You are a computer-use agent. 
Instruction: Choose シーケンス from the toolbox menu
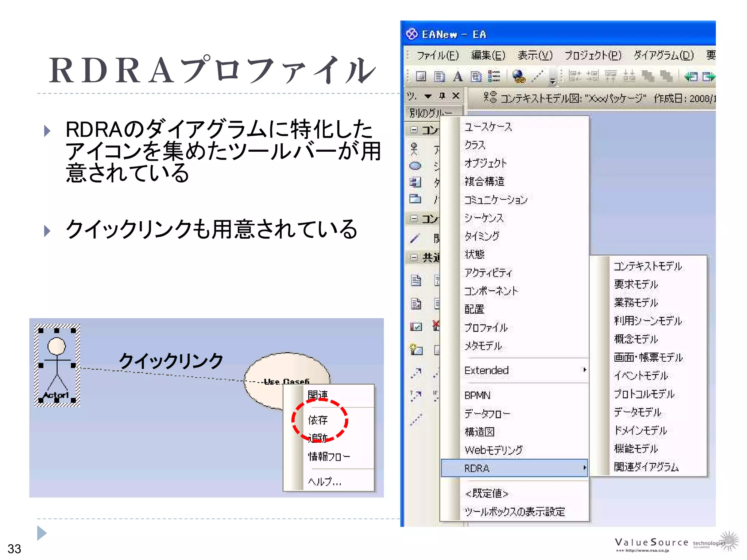[x=515, y=218]
